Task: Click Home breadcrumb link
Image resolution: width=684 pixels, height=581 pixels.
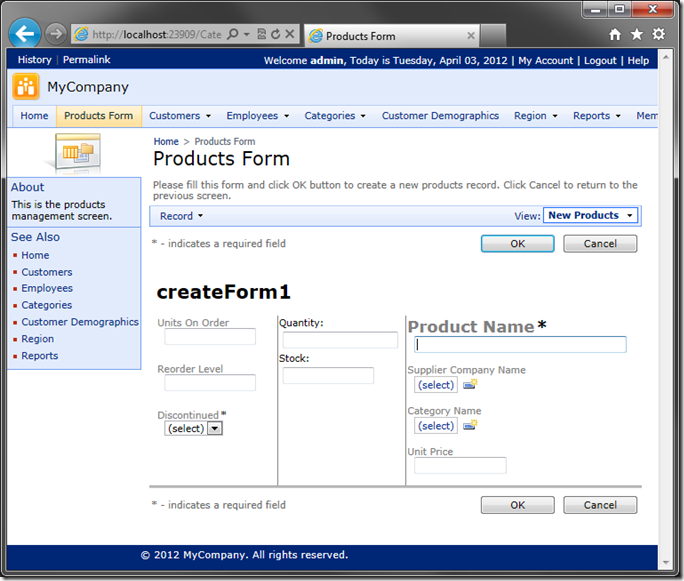Action: (x=166, y=141)
